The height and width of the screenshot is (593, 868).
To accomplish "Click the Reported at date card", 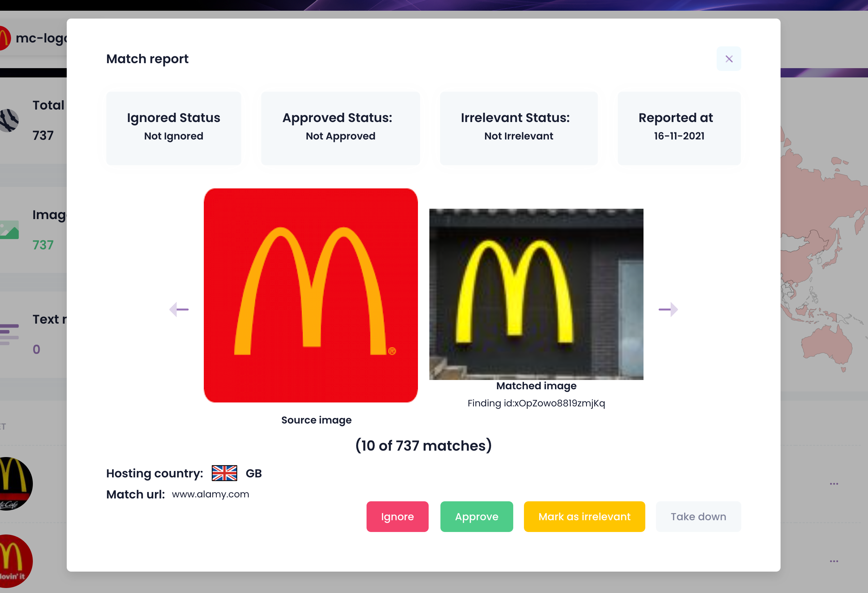I will pyautogui.click(x=679, y=128).
